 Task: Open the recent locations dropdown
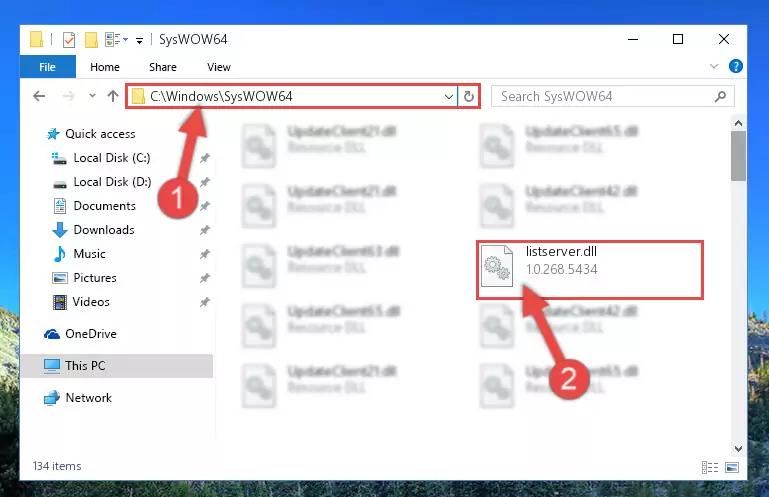92,96
